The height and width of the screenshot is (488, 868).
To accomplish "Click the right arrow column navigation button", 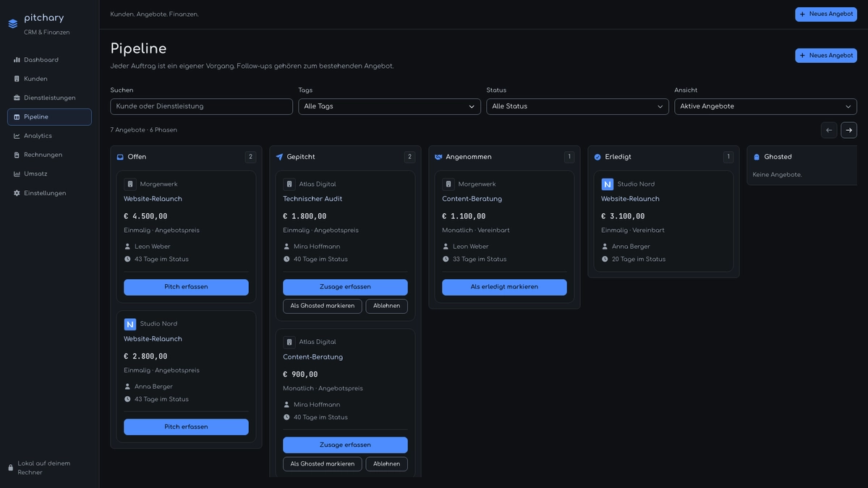I will tap(849, 130).
